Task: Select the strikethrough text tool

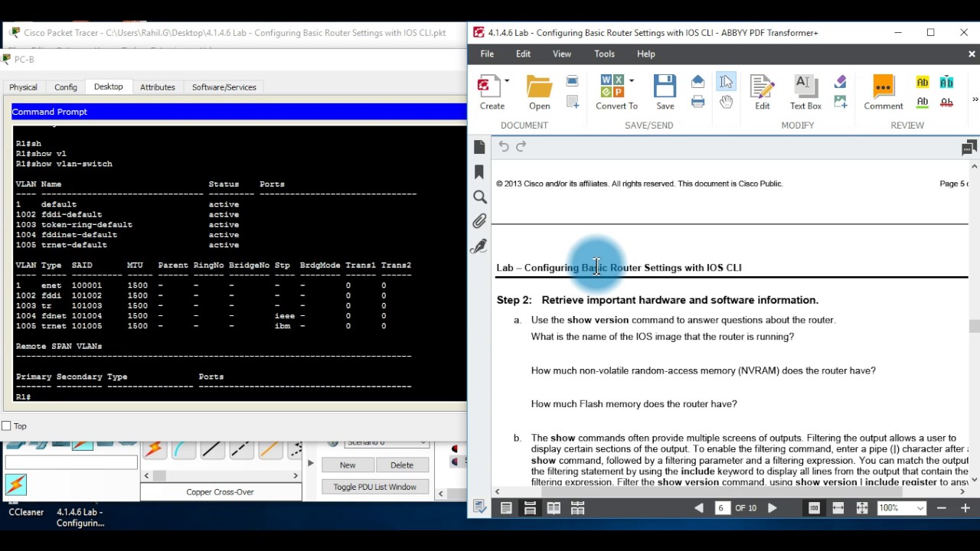Action: tap(946, 102)
